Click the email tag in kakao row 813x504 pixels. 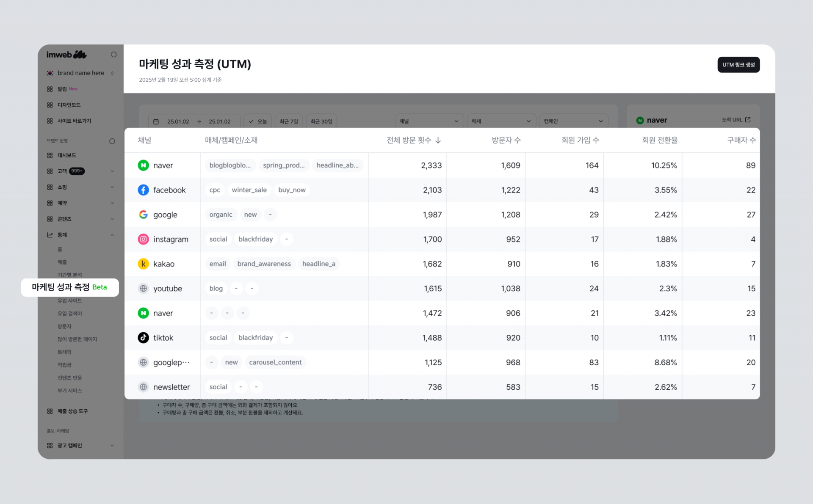[218, 264]
